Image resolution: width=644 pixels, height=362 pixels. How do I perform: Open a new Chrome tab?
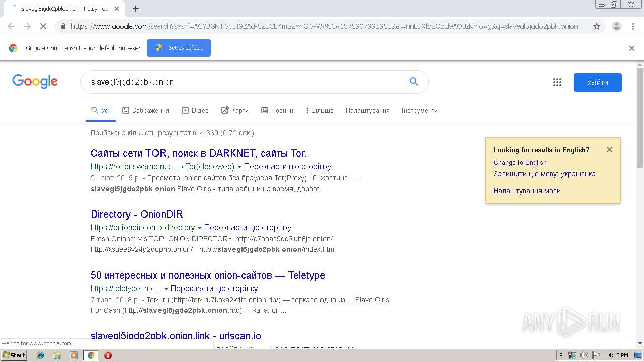135,9
